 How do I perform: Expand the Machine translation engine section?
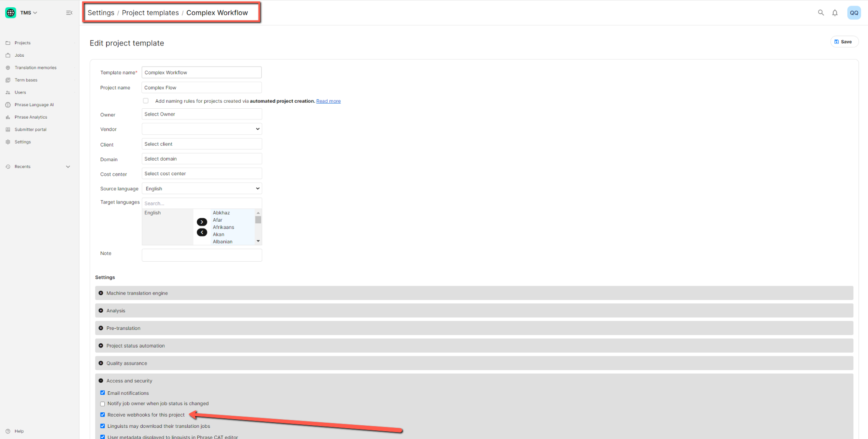474,293
